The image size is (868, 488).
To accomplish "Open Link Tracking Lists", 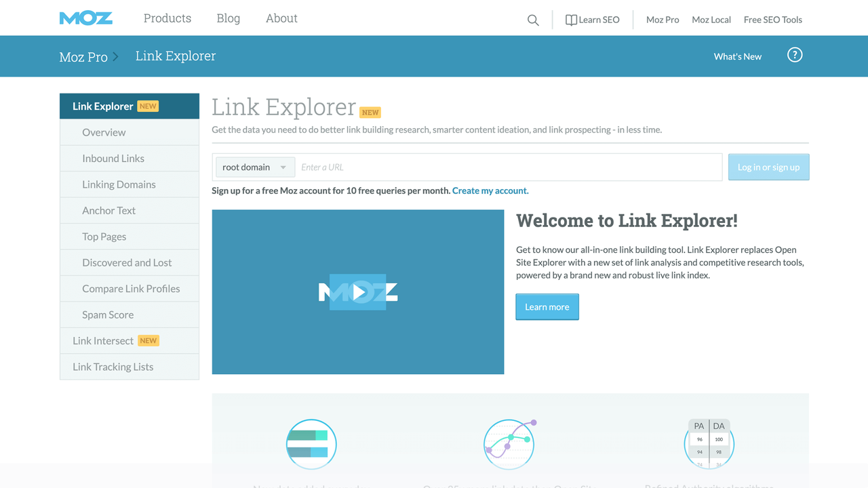I will (x=130, y=367).
